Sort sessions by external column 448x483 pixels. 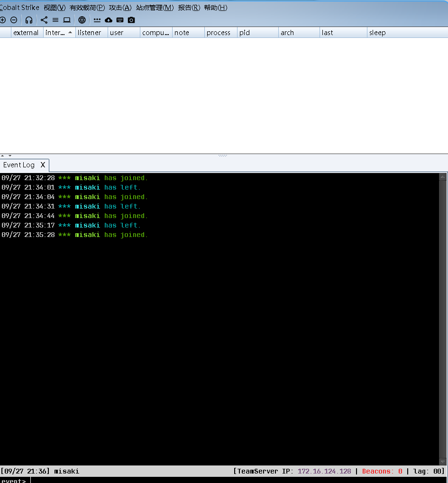tap(27, 32)
